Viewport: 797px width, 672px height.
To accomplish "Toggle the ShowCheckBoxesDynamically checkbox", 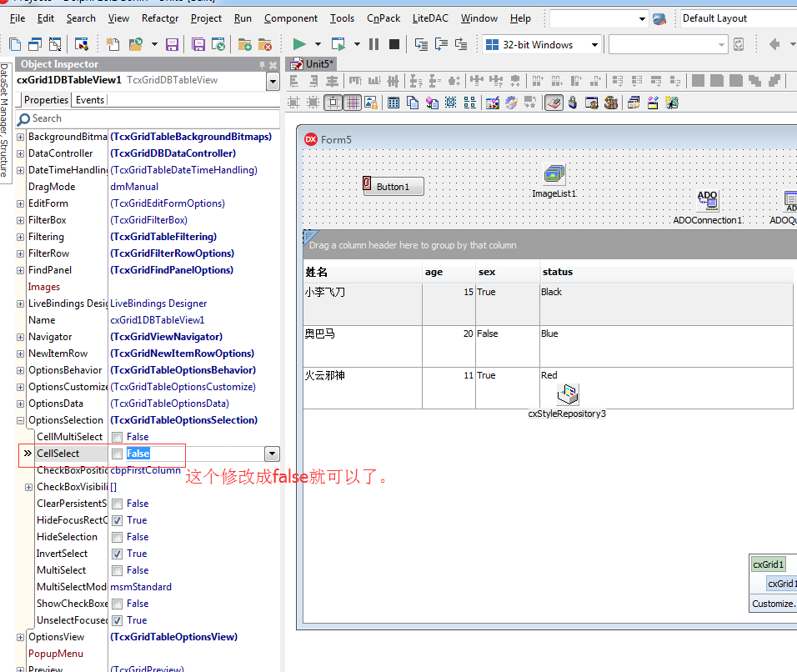I will [x=118, y=604].
